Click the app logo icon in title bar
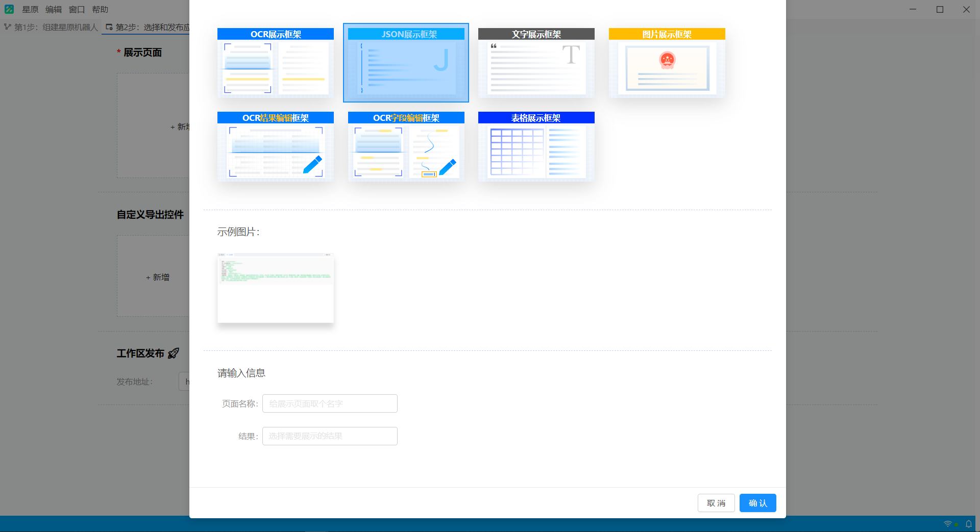This screenshot has height=532, width=980. click(x=9, y=9)
